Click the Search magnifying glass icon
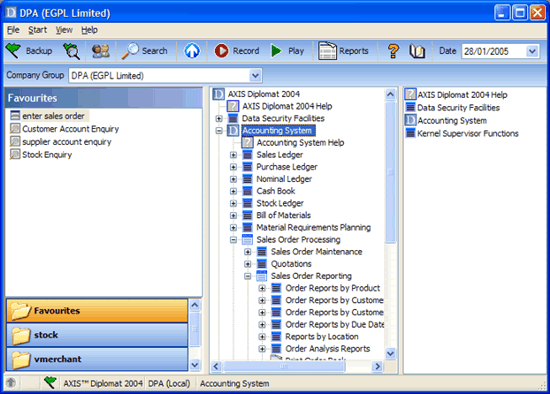The width and height of the screenshot is (550, 394). [x=130, y=51]
